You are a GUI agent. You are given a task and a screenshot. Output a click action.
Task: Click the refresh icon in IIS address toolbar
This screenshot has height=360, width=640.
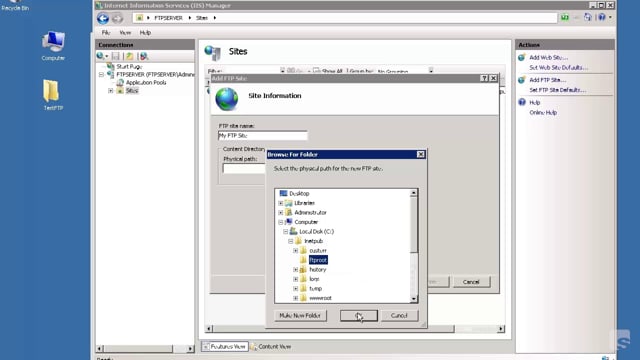[587, 17]
